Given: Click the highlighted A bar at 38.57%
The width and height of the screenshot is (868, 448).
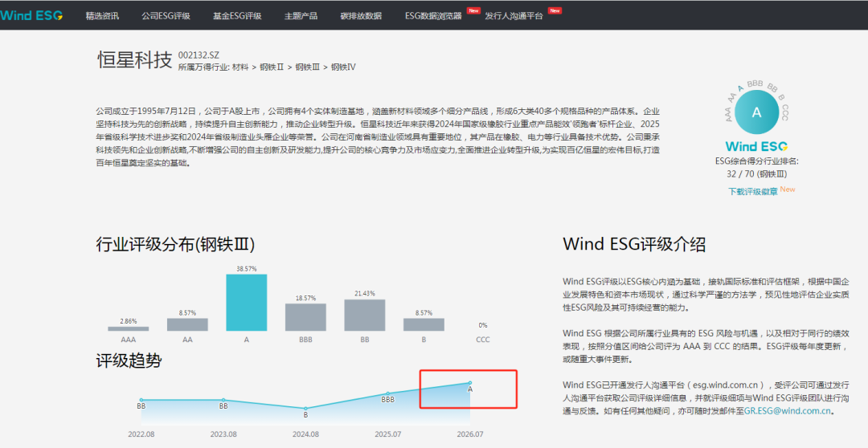Looking at the screenshot, I should click(247, 303).
